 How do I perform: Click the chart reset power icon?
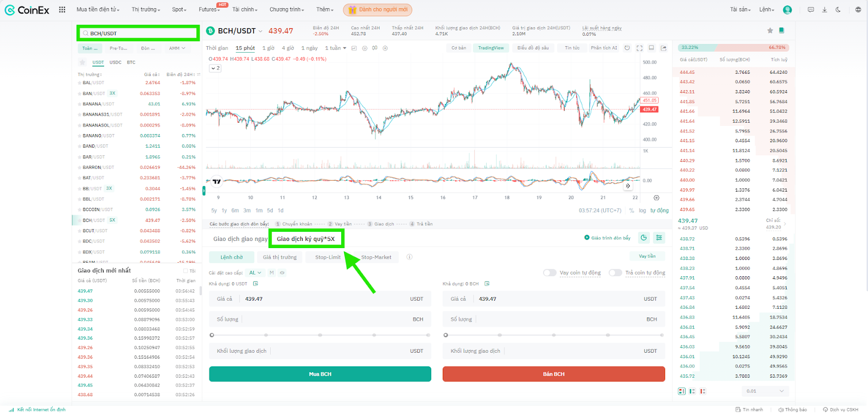[627, 48]
